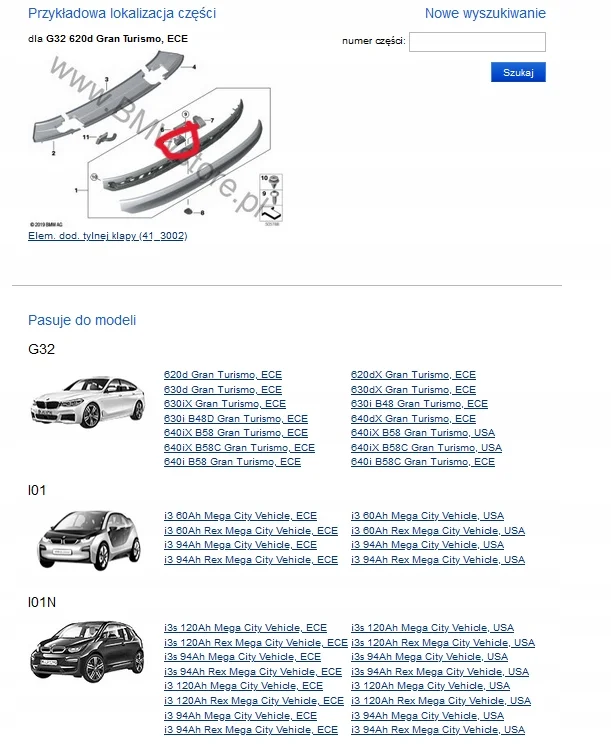Open i3s 120Ah Rex Mega City Vehicle, USA
The image size is (611, 749).
443,643
